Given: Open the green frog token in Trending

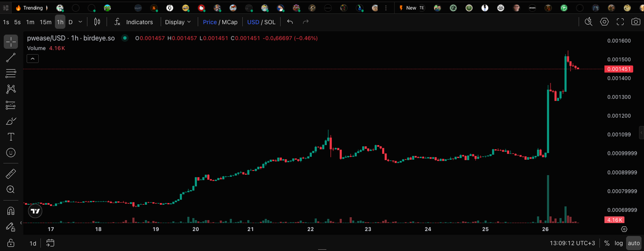Looking at the screenshot, I should click(107, 8).
